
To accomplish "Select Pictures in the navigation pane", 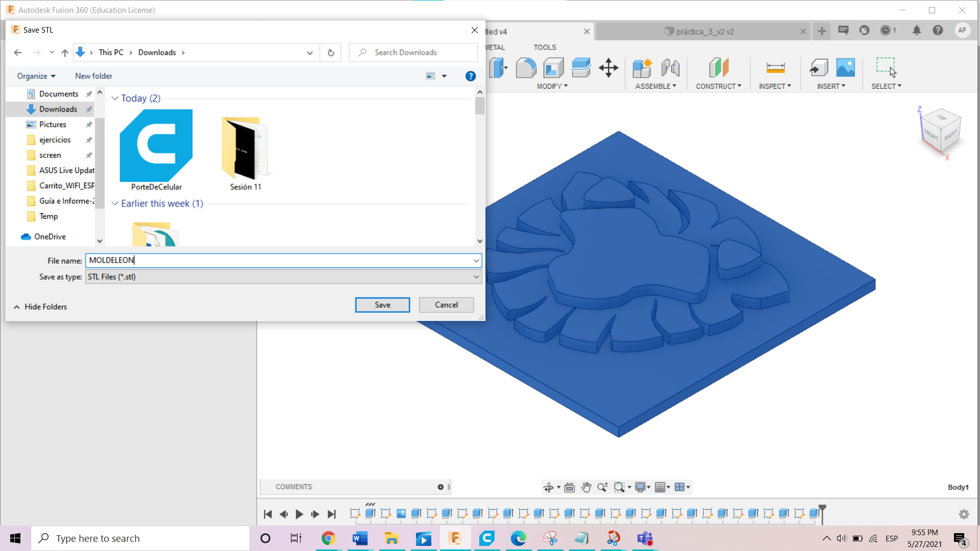I will click(x=53, y=124).
